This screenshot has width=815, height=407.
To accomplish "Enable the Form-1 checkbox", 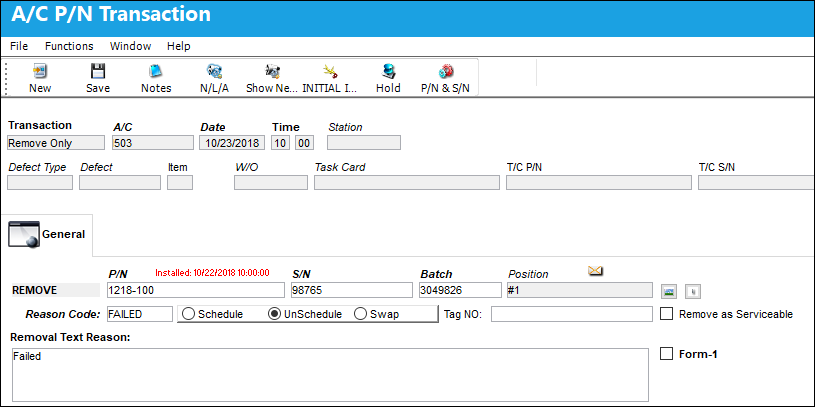I will point(666,353).
